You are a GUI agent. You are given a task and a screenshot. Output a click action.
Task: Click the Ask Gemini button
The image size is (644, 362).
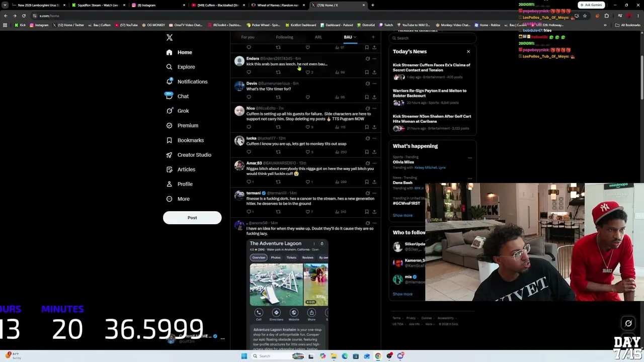[x=591, y=5]
